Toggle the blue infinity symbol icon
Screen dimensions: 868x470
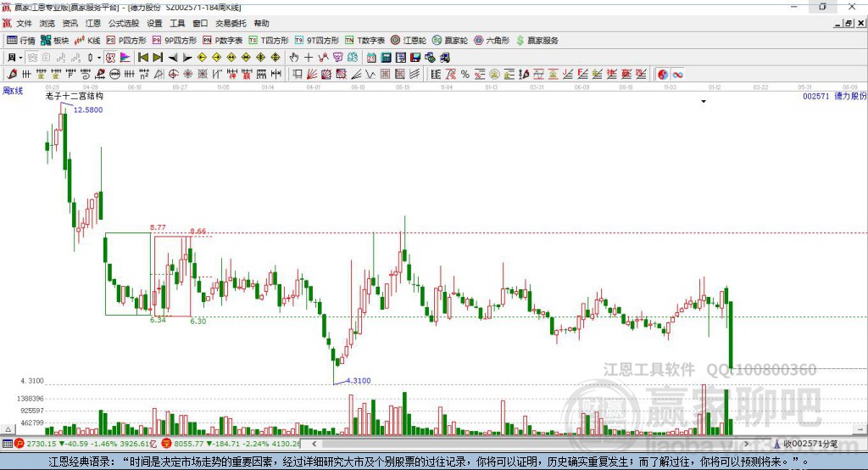point(677,75)
